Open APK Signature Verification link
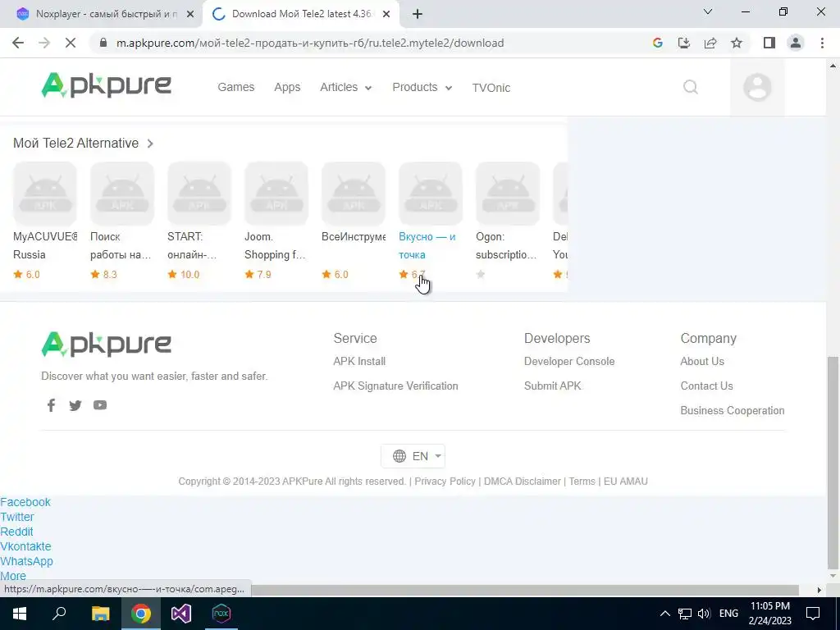 [x=395, y=386]
